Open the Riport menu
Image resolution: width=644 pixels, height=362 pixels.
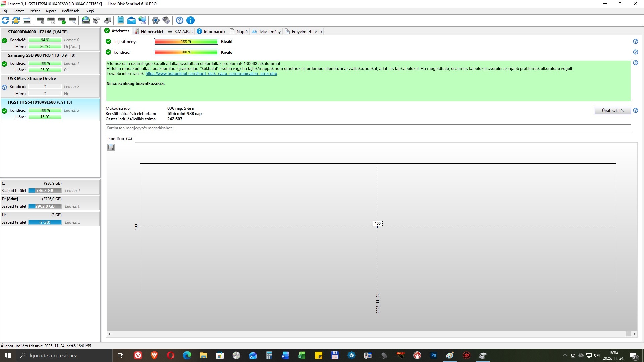tap(51, 11)
